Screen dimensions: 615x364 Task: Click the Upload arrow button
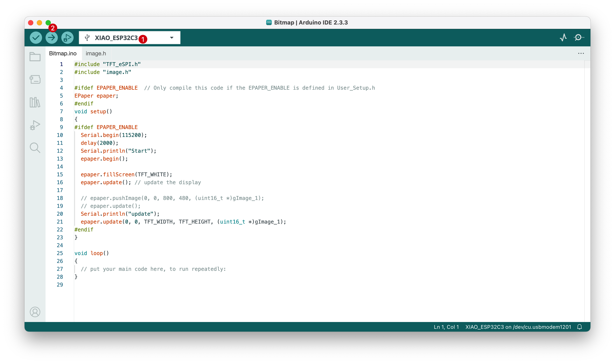coord(51,38)
